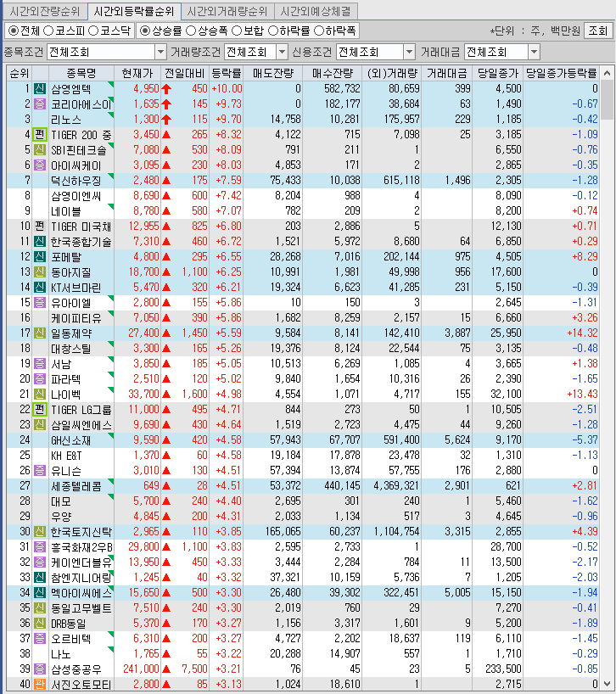Open the 종목조건 dropdown
This screenshot has width=616, height=694.
click(x=160, y=53)
